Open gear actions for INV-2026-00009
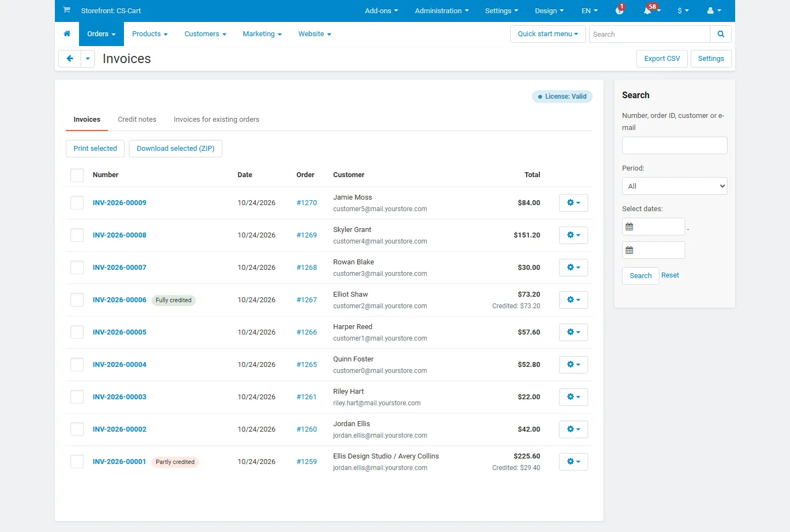 (573, 203)
